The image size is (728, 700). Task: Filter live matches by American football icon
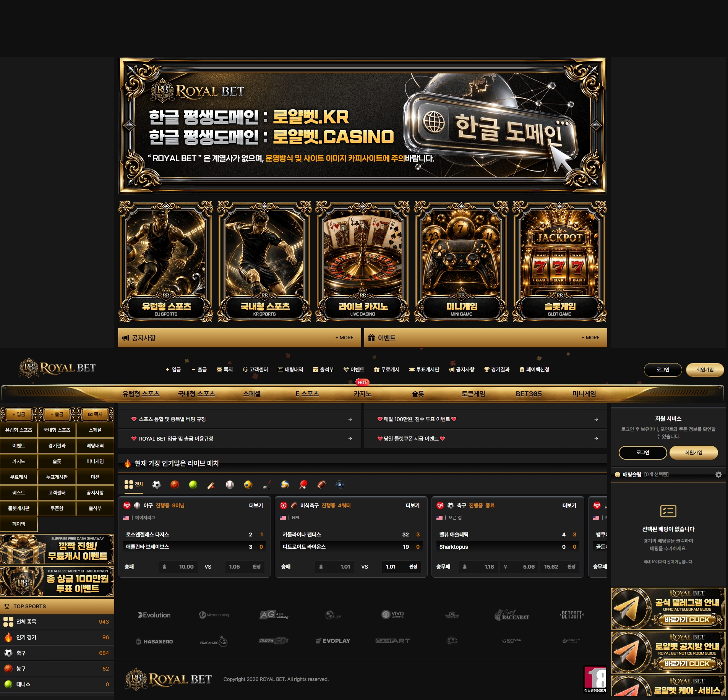coord(321,484)
